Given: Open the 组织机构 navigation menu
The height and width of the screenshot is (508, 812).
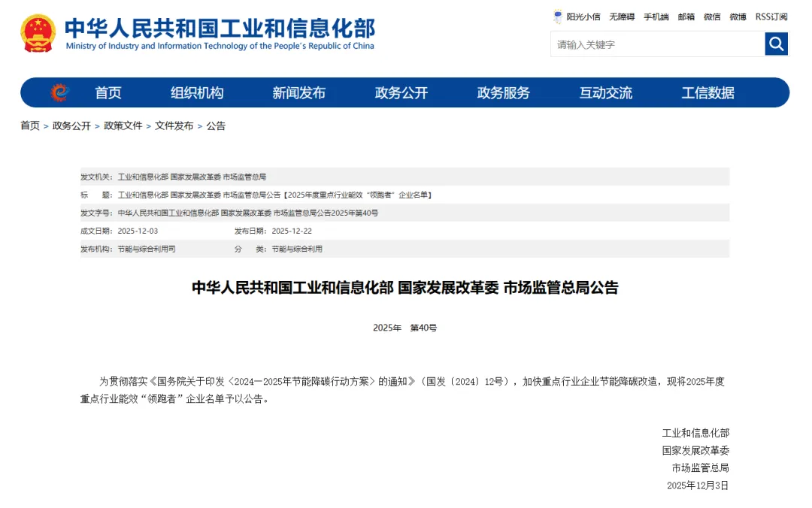Looking at the screenshot, I should (x=197, y=92).
